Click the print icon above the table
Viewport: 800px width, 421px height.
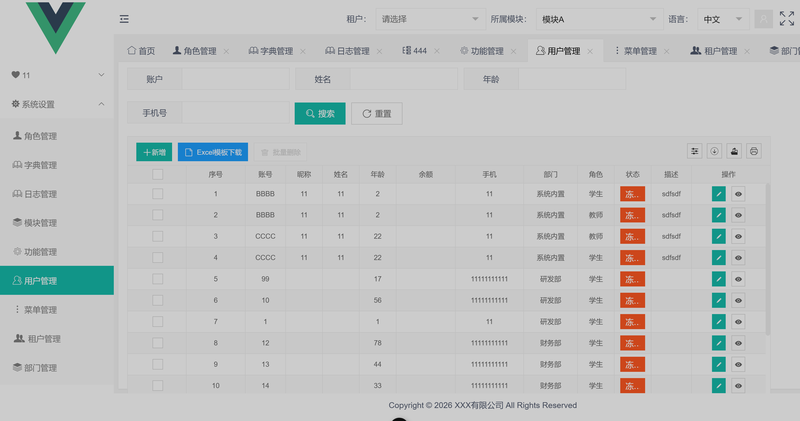point(754,151)
